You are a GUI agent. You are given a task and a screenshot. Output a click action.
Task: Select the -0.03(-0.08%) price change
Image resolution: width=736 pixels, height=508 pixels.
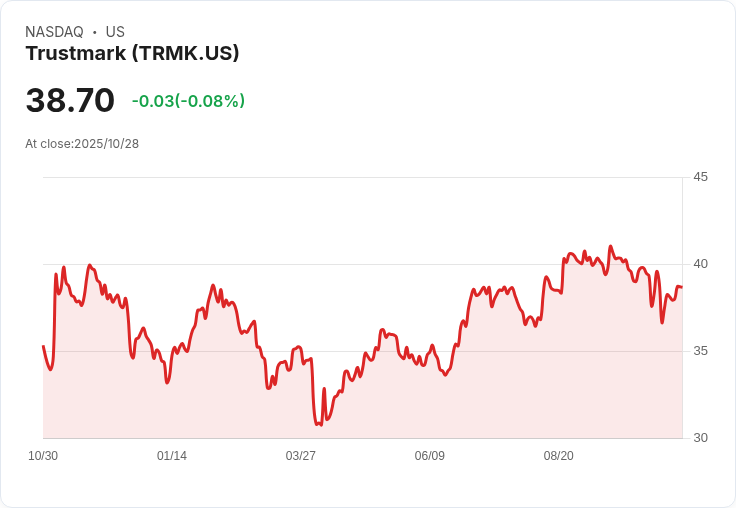coord(188,101)
